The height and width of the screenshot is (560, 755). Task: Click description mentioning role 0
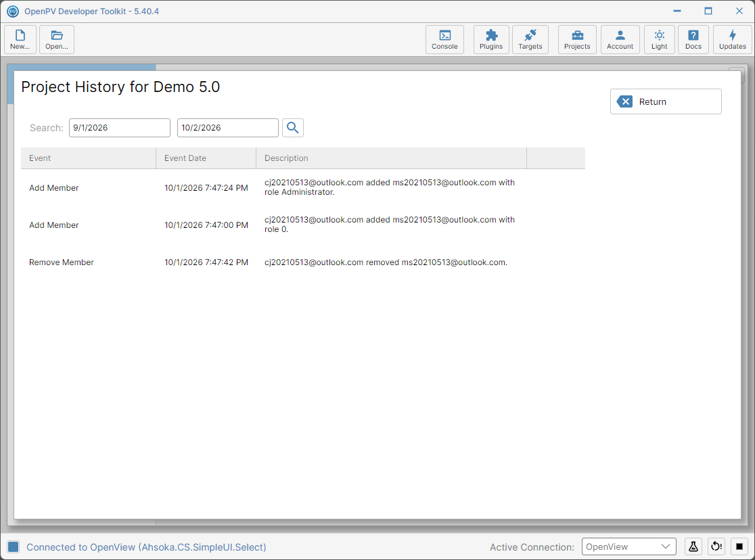(x=390, y=225)
